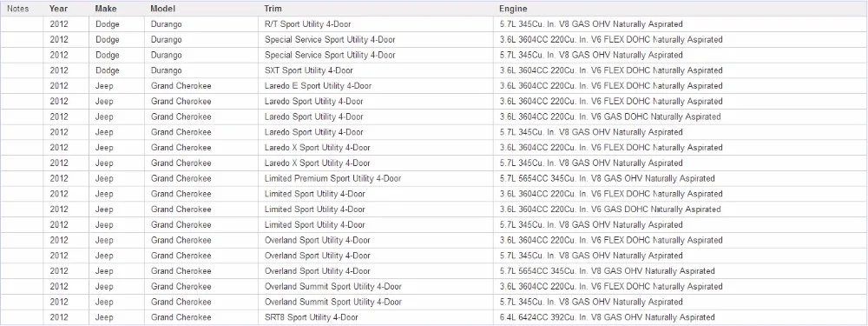Click "Jeep" in the SRT8 row
This screenshot has width=868, height=326.
104,317
